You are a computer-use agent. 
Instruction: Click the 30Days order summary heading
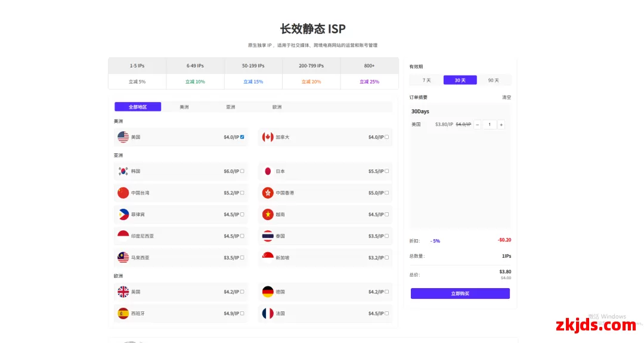[420, 112]
